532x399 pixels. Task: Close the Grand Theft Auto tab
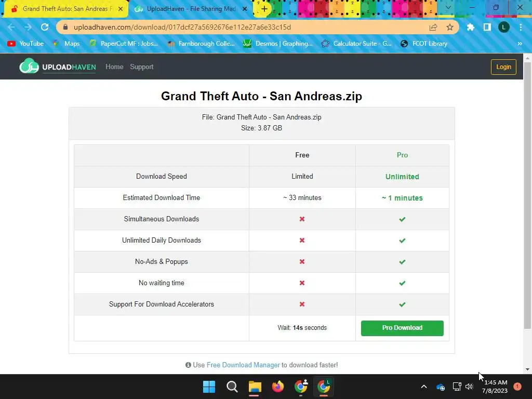tap(121, 9)
